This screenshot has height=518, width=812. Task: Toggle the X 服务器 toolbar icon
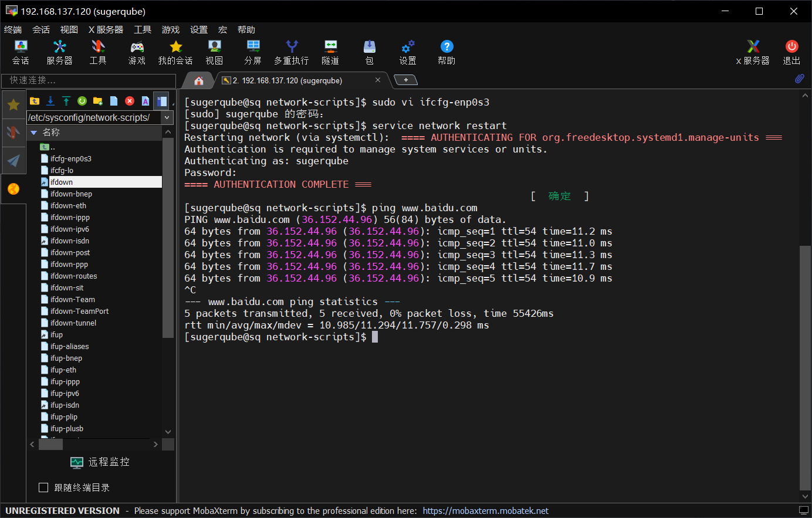tap(753, 52)
